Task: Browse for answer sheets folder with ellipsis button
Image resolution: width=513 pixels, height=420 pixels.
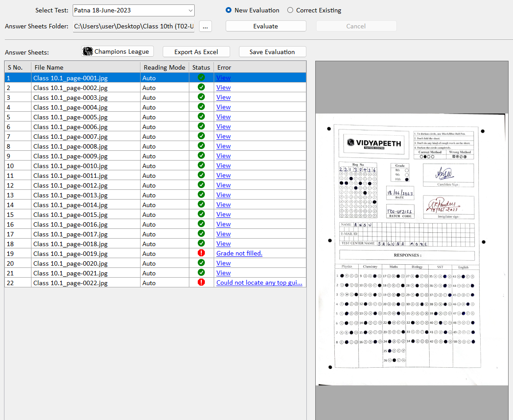Action: (205, 26)
